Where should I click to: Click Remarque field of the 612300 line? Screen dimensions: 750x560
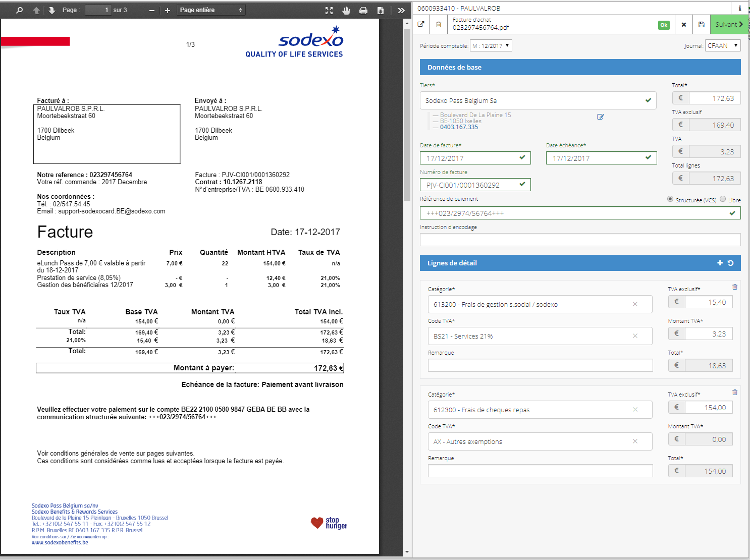pos(540,471)
